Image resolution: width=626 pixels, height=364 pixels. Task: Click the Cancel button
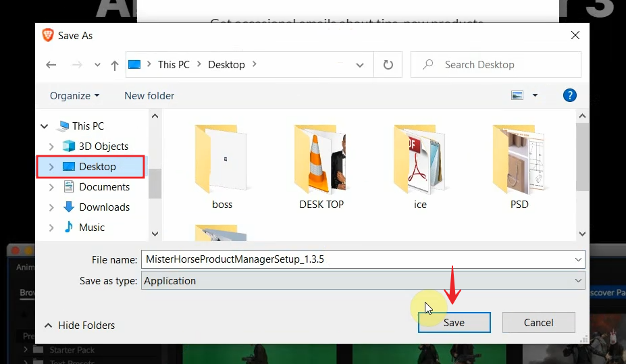pyautogui.click(x=539, y=323)
